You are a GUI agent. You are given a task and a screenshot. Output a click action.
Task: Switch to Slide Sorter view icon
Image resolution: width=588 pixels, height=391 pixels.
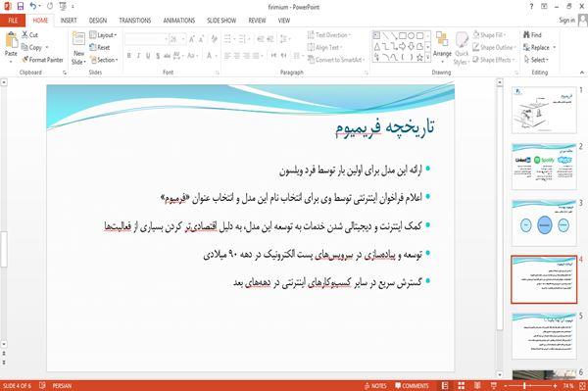point(462,385)
